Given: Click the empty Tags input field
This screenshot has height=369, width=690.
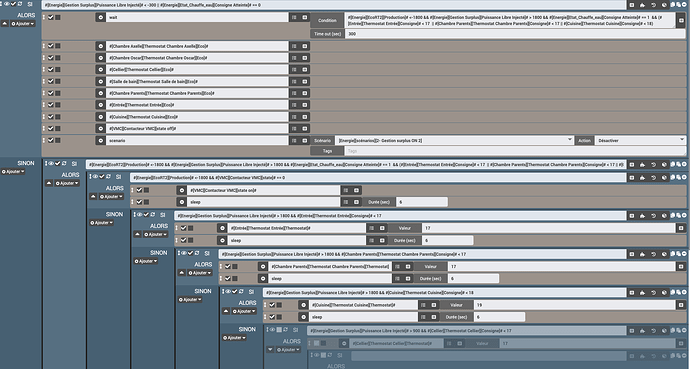Looking at the screenshot, I should [515, 151].
